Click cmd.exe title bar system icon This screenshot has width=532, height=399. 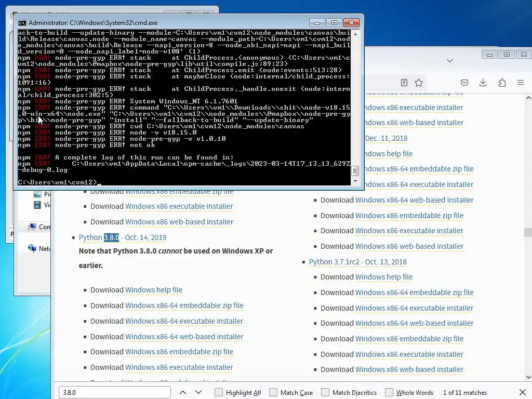tap(22, 23)
